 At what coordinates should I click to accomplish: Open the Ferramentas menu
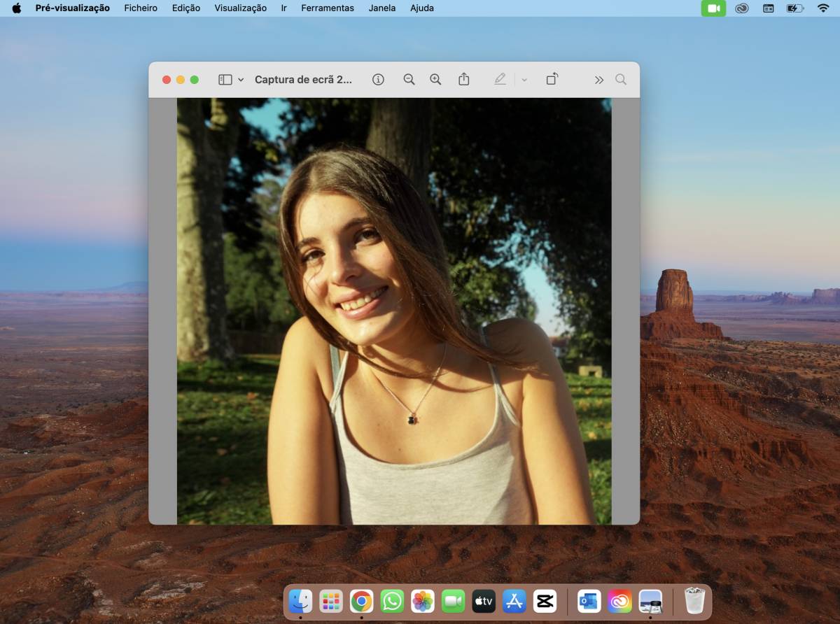tap(328, 8)
